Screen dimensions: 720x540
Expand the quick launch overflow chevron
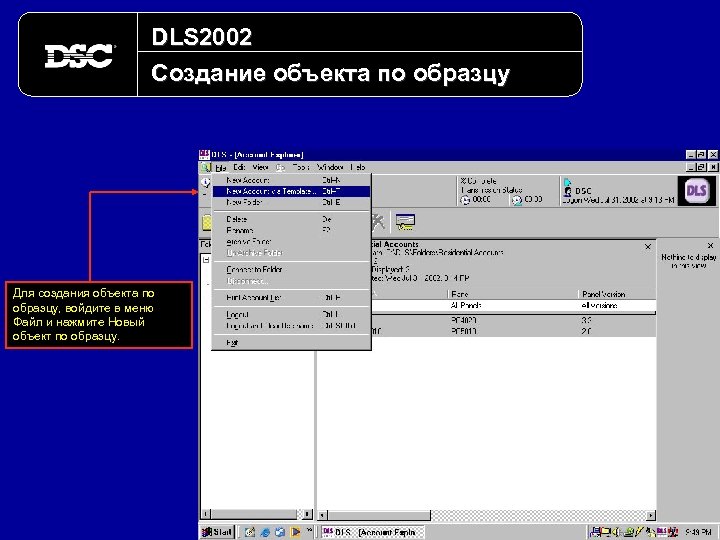[309, 530]
